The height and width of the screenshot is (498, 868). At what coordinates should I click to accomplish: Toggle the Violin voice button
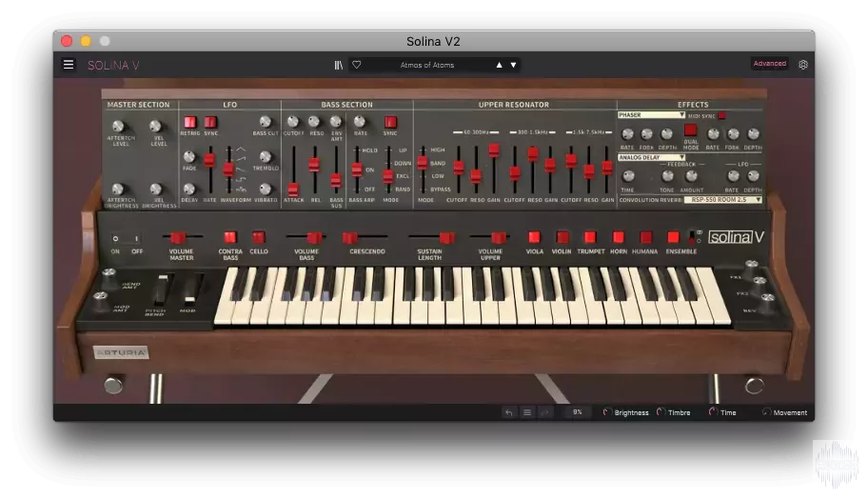[562, 237]
